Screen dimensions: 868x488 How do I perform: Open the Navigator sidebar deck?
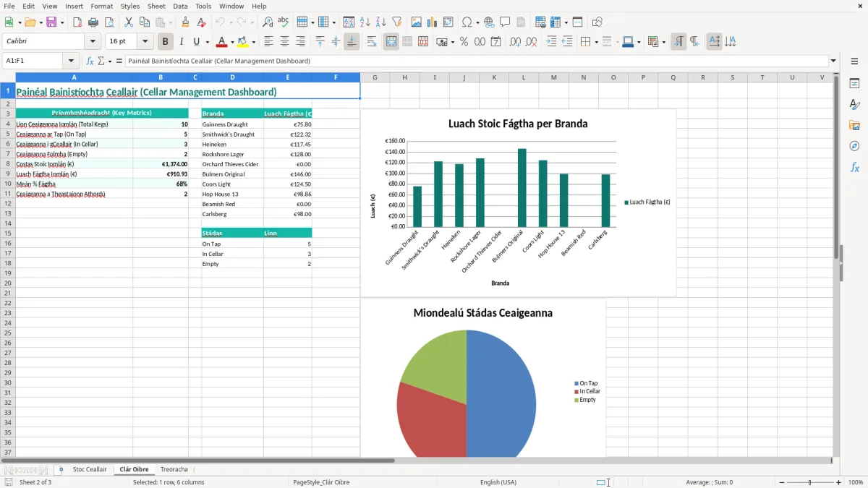[x=854, y=146]
